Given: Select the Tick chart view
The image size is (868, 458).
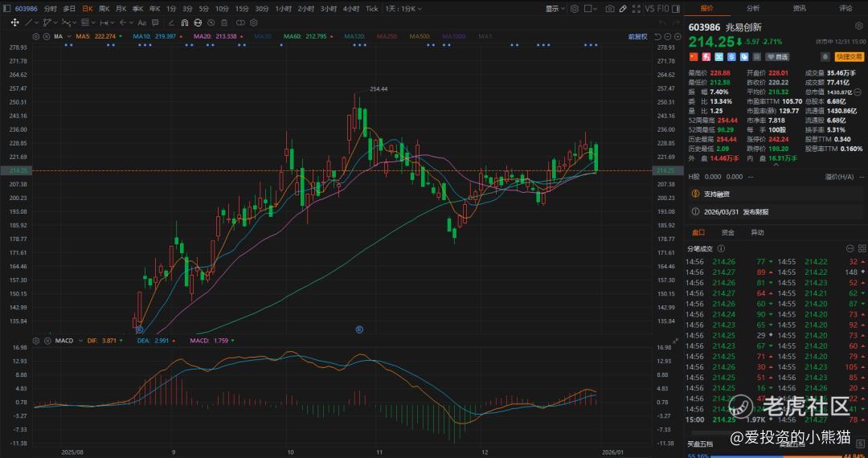Looking at the screenshot, I should coord(372,9).
